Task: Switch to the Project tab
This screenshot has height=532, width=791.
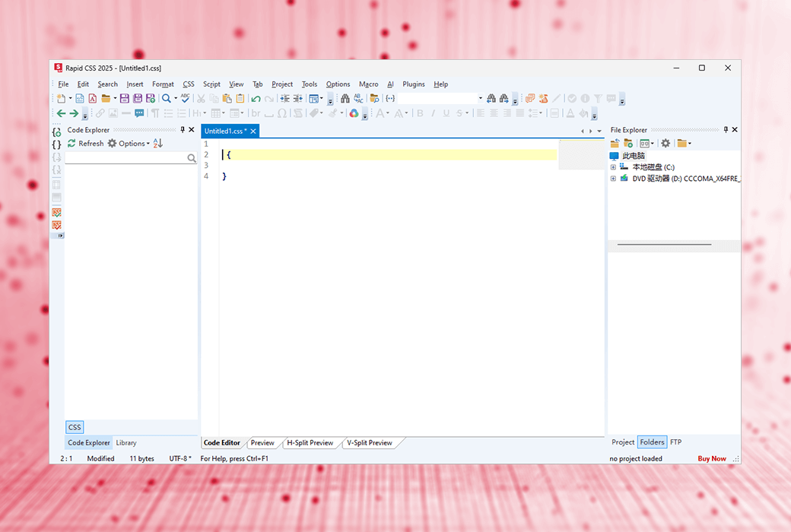Action: coord(623,442)
